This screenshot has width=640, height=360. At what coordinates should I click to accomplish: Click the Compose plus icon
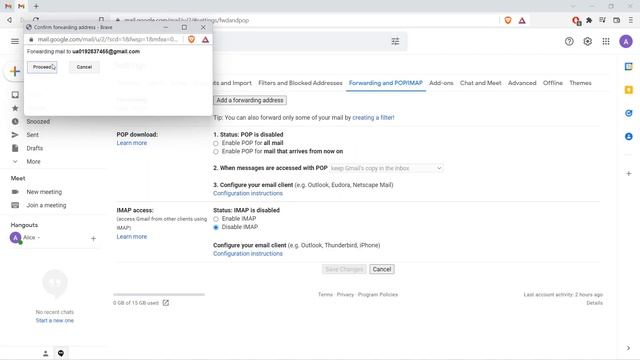point(15,71)
